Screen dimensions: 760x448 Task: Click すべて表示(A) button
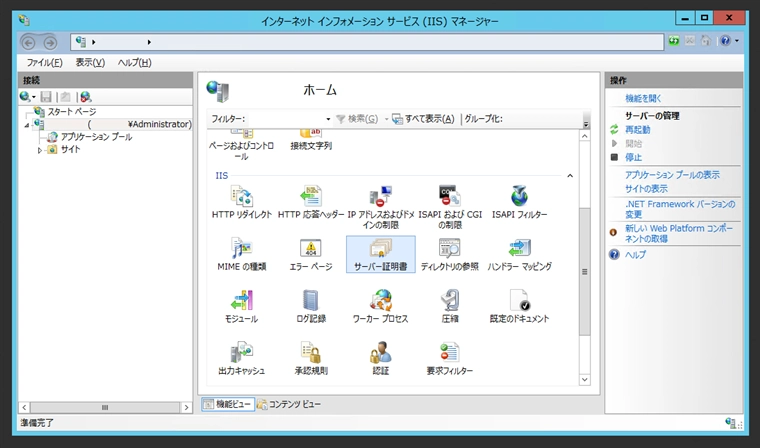(424, 119)
